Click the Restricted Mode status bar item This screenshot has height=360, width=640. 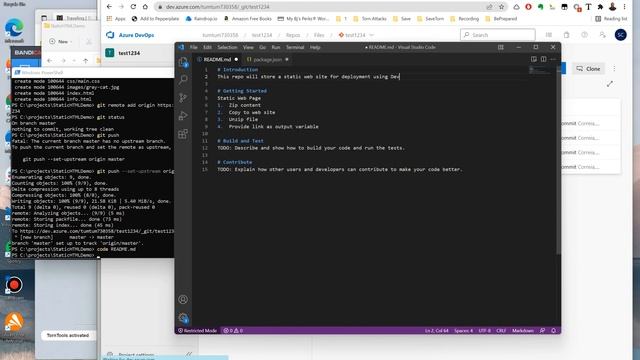197,331
